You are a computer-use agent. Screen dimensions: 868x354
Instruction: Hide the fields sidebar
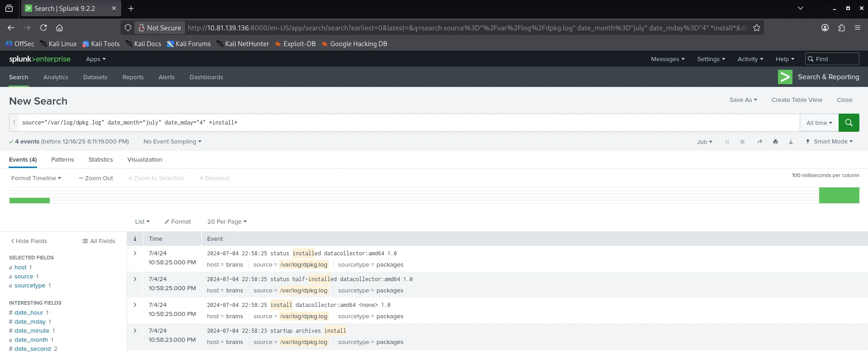coord(29,241)
